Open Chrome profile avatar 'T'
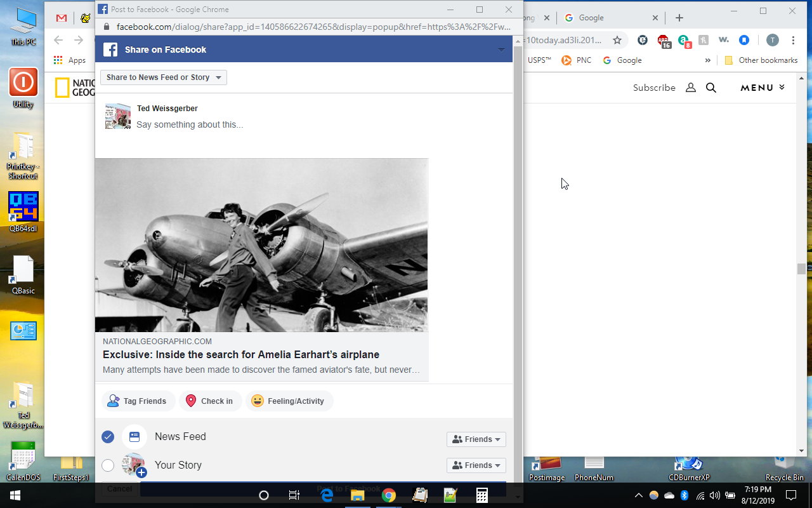 coord(772,40)
